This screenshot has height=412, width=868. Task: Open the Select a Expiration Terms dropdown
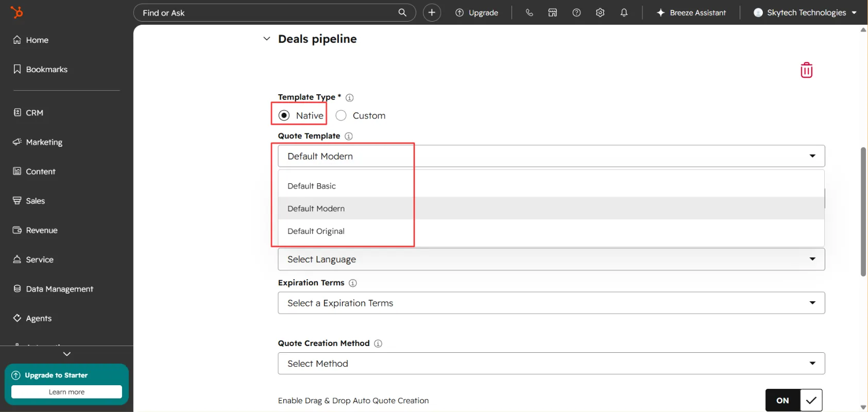(x=551, y=303)
